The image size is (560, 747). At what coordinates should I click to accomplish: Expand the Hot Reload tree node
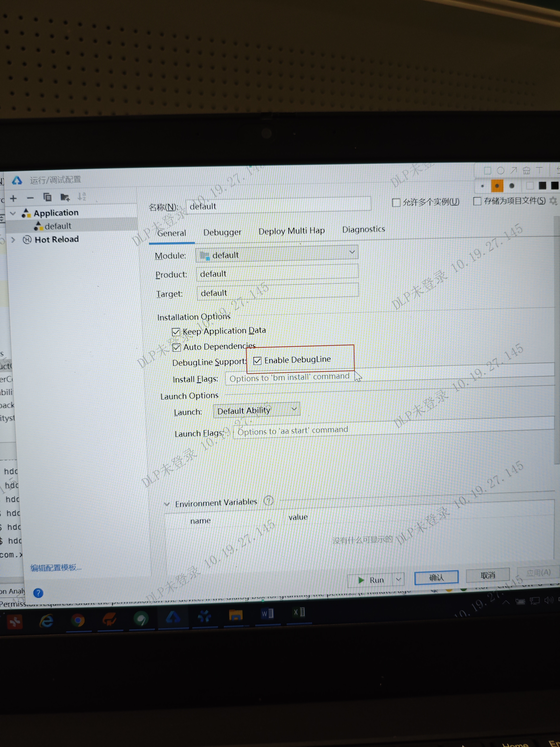pyautogui.click(x=13, y=240)
